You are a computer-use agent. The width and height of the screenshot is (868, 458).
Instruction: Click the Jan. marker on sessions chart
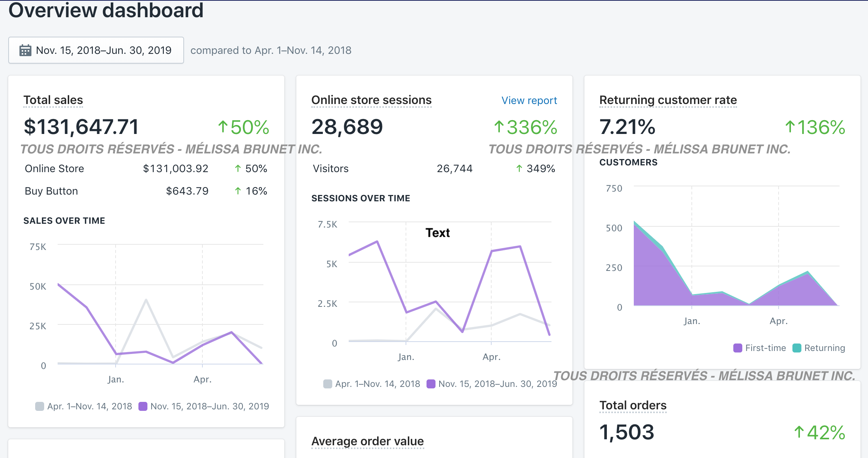(406, 357)
